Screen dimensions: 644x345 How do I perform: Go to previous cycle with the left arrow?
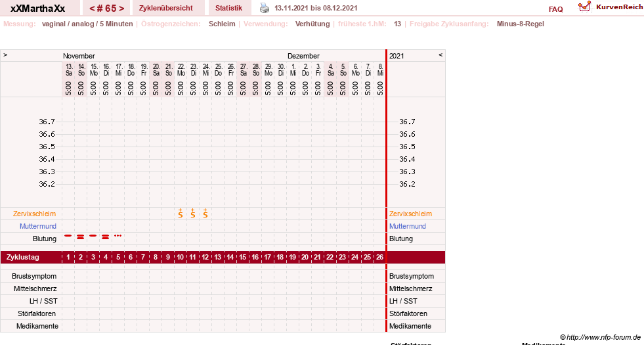pos(92,9)
